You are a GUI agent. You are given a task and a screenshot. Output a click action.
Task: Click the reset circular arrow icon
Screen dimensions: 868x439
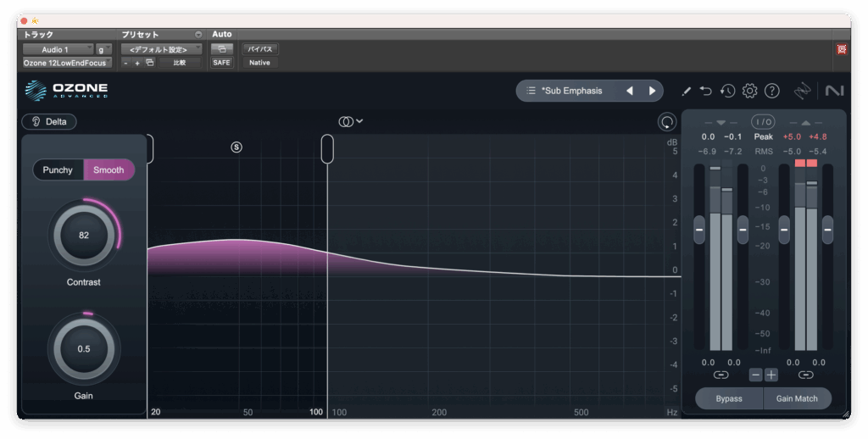coord(667,122)
